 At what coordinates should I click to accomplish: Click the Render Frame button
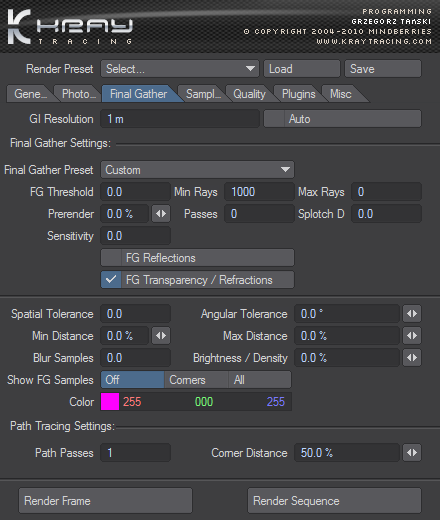(x=105, y=501)
